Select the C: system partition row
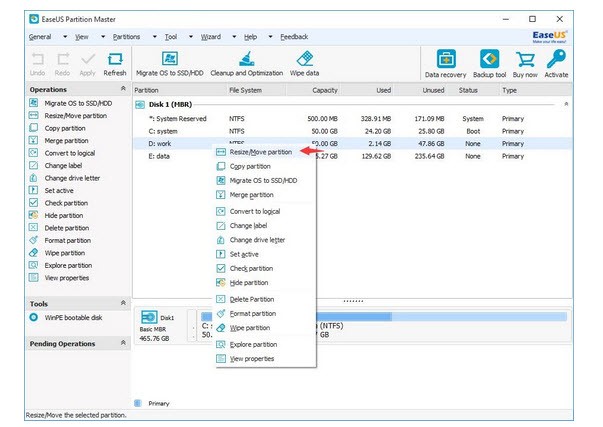This screenshot has height=427, width=603. coord(352,131)
